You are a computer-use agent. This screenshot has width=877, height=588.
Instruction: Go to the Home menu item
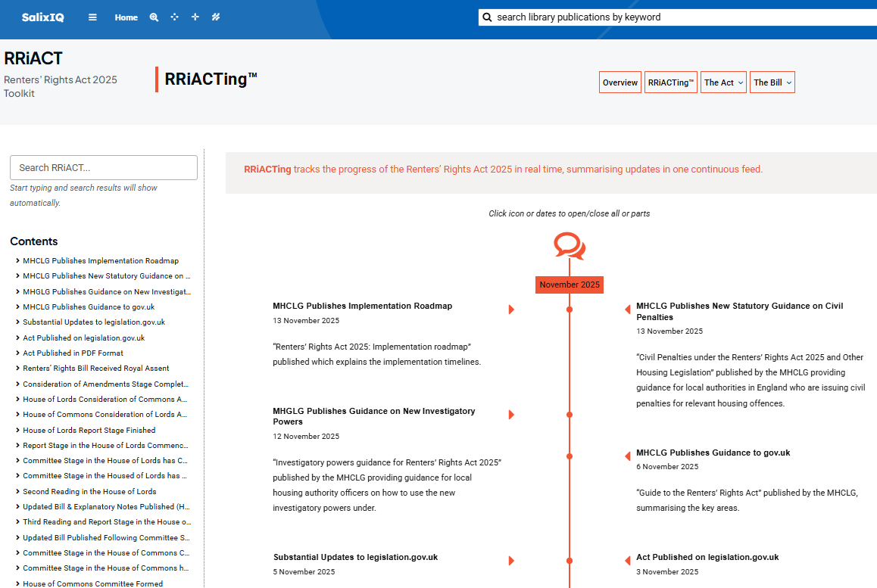click(126, 17)
